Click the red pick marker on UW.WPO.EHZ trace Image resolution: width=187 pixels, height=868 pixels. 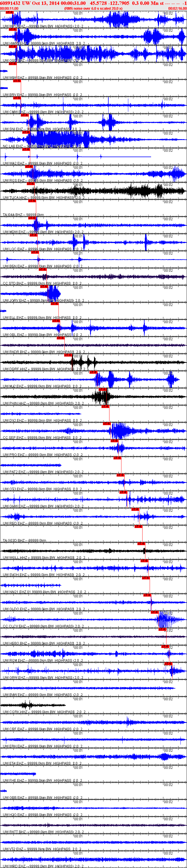[x=9, y=12]
